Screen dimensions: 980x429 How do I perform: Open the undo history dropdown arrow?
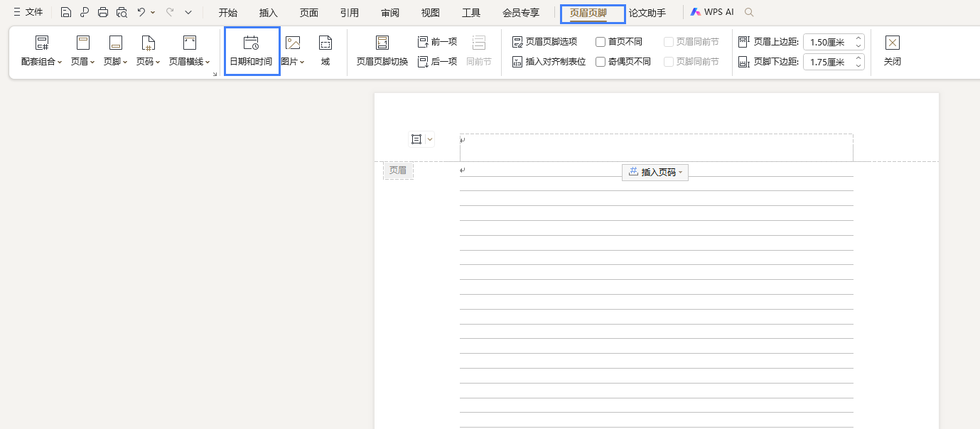point(153,13)
